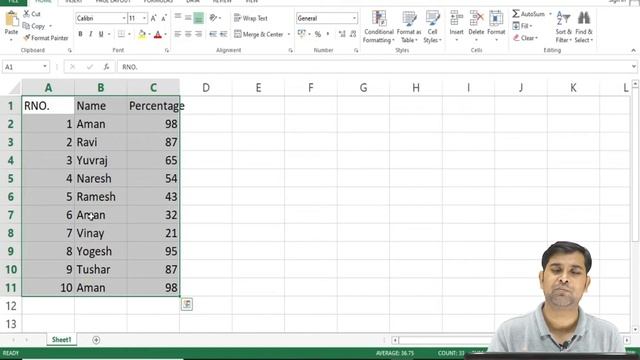Click Merge & Center
This screenshot has height=360, width=640.
click(x=259, y=34)
